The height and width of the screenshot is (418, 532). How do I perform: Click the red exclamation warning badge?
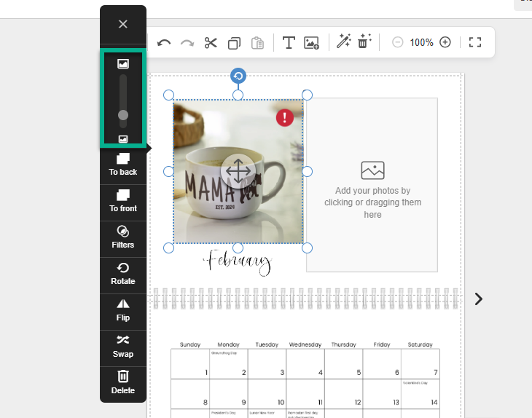tap(285, 118)
